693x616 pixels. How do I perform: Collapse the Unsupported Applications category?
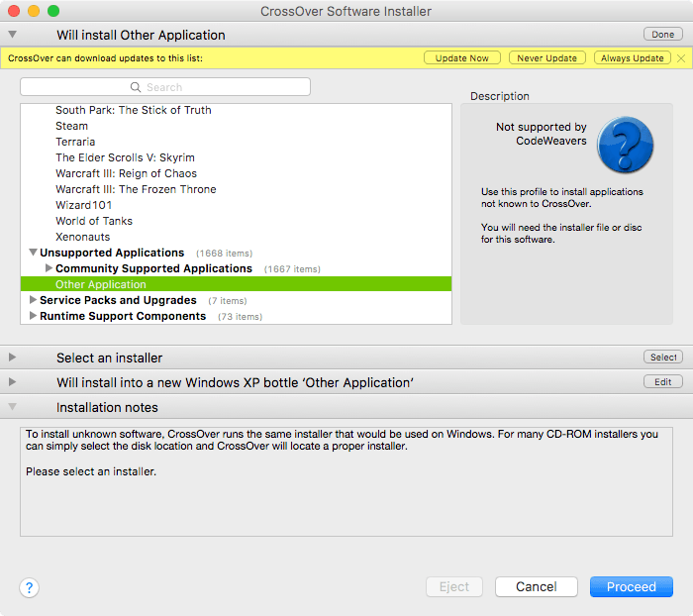[33, 253]
